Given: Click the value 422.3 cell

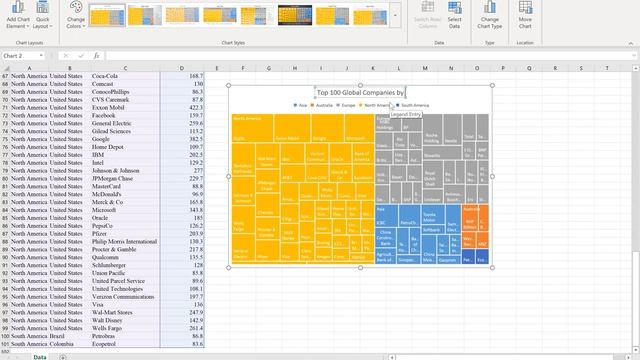Looking at the screenshot, I should [x=182, y=107].
